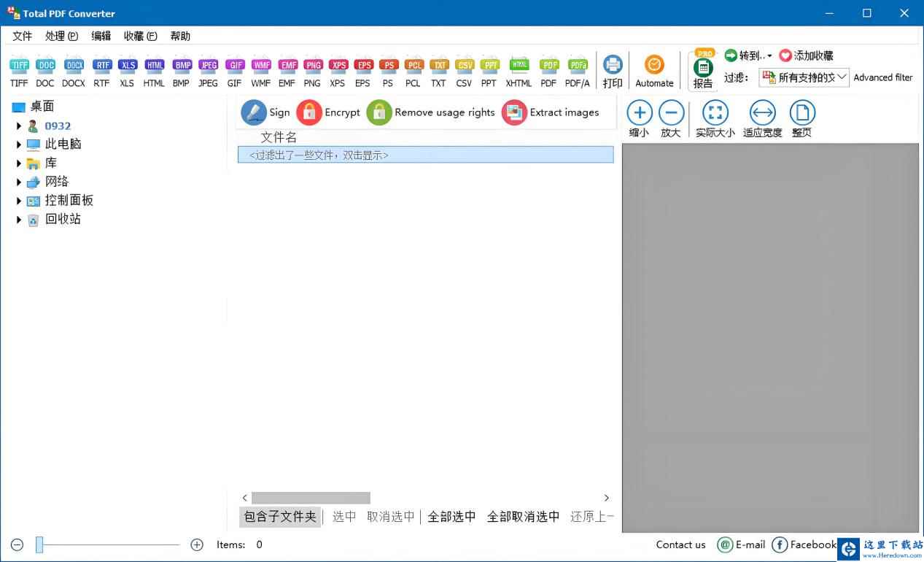Select the XPS format icon
This screenshot has height=562, width=924.
coord(338,72)
